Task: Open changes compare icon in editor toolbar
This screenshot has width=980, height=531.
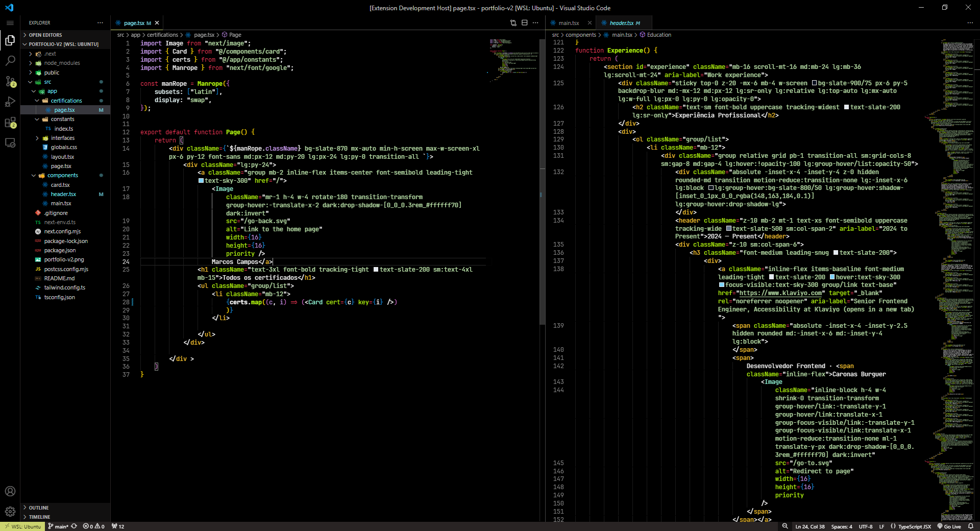Action: coord(513,22)
